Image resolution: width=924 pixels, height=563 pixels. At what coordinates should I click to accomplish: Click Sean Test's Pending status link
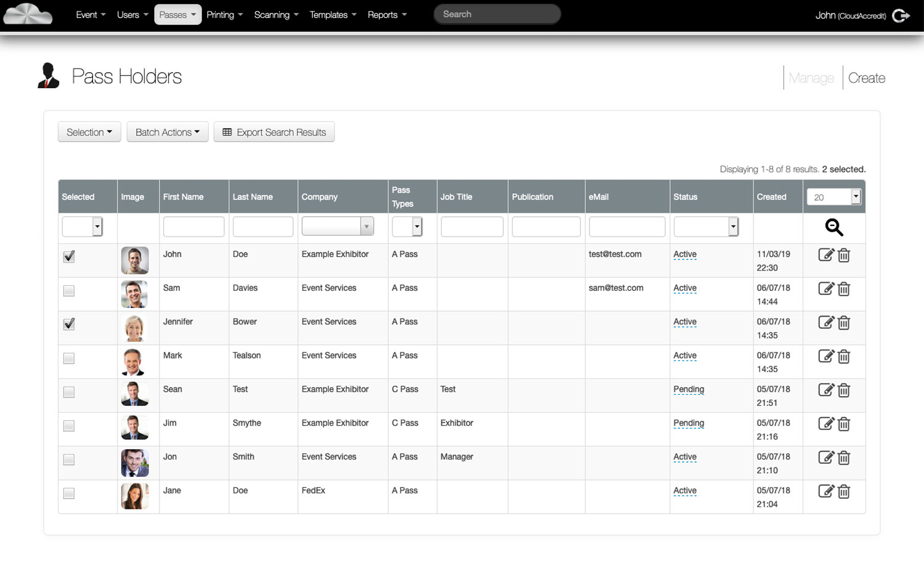coord(689,389)
